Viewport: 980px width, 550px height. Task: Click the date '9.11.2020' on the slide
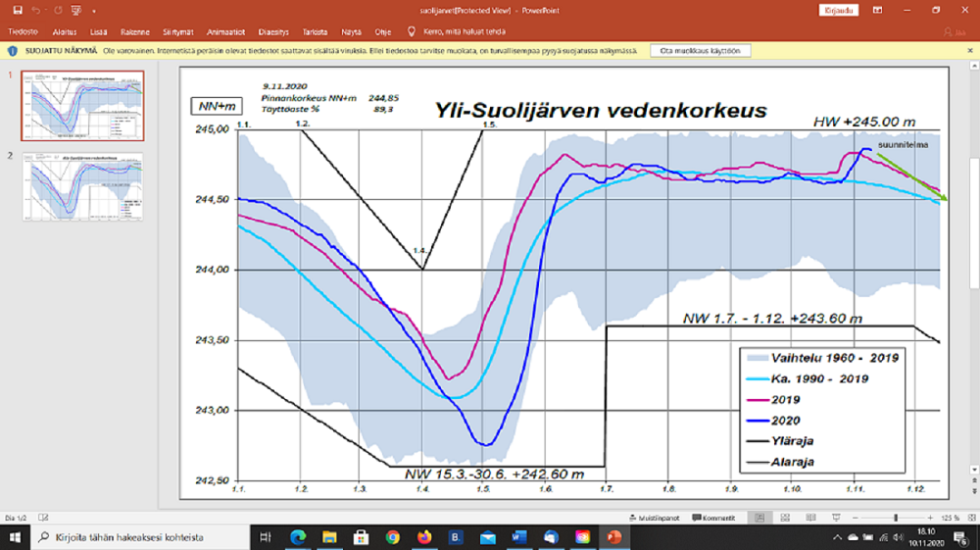[x=284, y=86]
